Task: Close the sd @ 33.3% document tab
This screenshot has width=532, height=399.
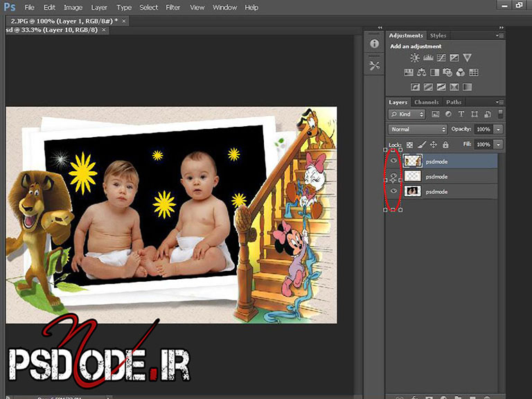Action: [104, 30]
